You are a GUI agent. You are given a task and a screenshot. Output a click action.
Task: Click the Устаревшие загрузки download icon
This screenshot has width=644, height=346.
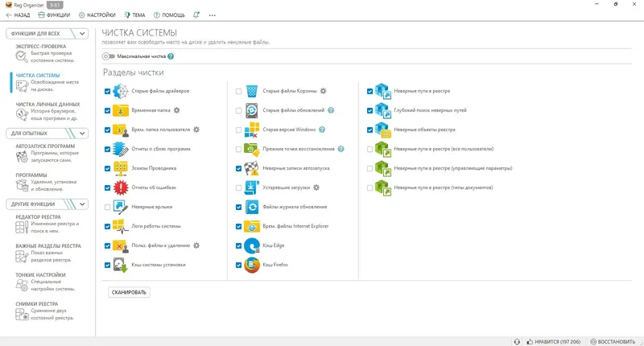tap(252, 187)
